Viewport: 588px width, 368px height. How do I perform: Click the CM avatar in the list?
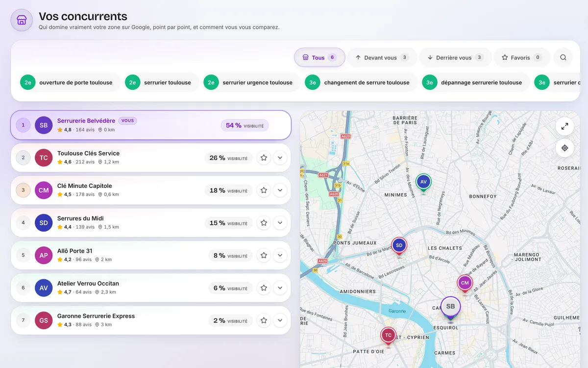coord(44,190)
